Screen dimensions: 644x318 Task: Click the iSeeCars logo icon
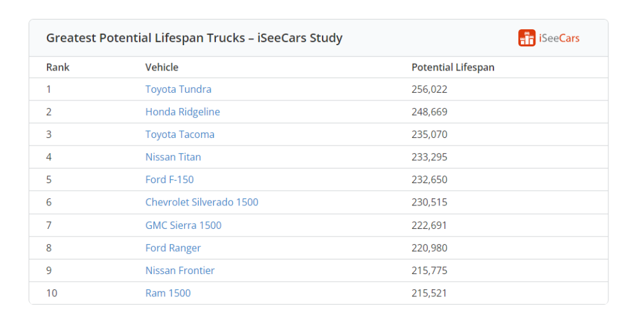[x=527, y=38]
